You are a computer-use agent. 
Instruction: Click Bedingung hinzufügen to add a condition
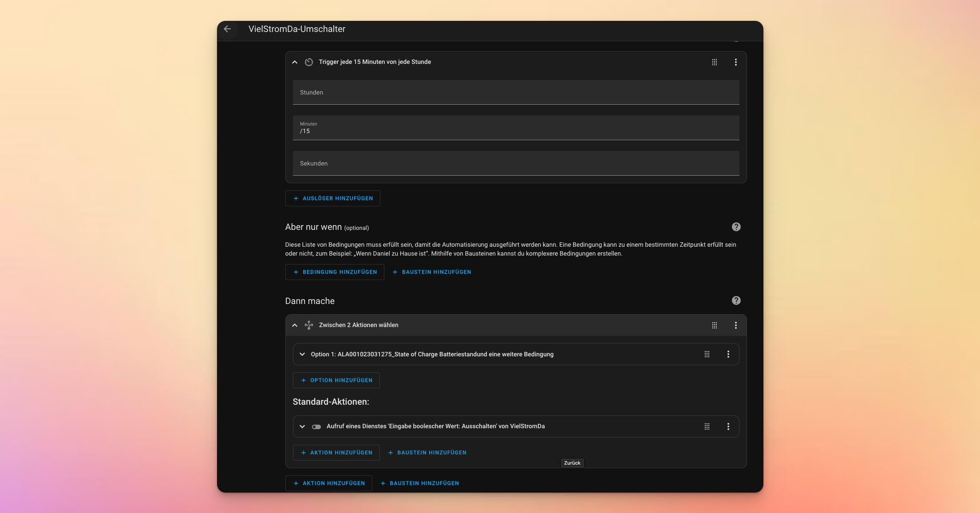coord(335,272)
